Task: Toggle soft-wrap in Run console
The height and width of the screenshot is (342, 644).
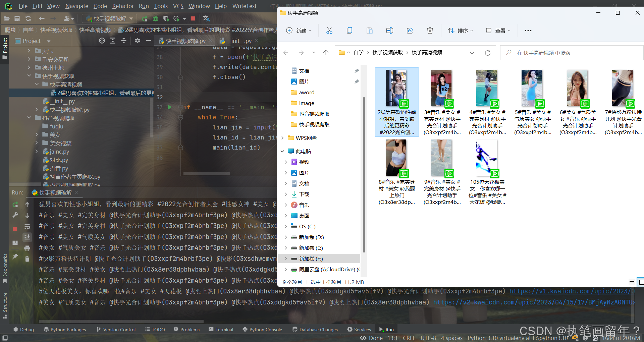Action: (27, 226)
